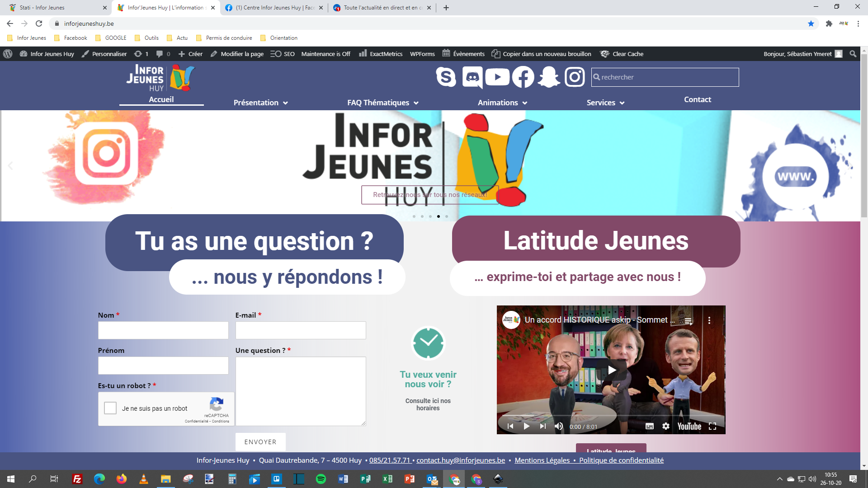868x488 pixels.
Task: Click the 'Nom' input field
Action: [x=163, y=330]
